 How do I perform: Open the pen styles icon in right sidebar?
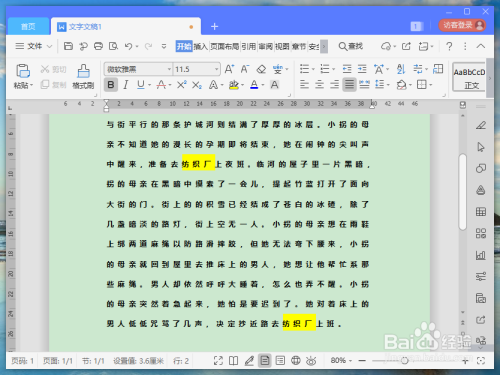[x=481, y=125]
